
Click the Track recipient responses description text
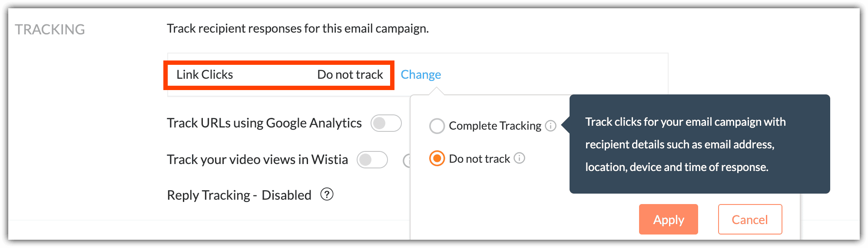[x=298, y=29]
